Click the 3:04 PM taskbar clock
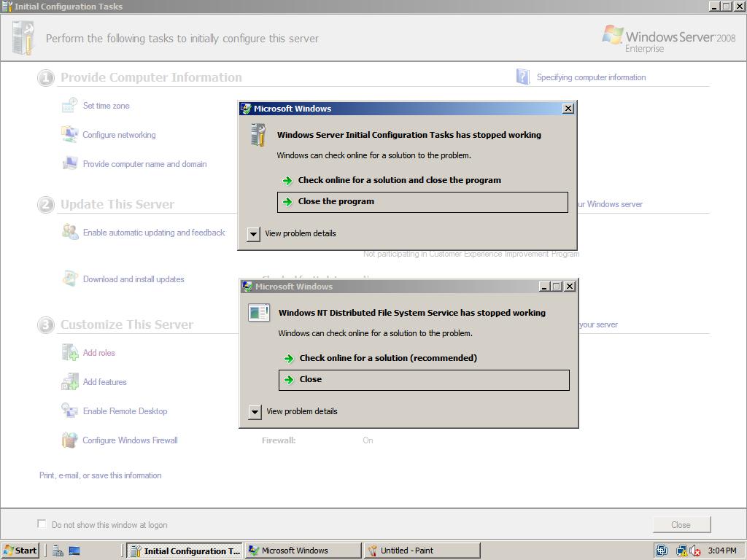Viewport: 747px width, 560px height. [722, 551]
